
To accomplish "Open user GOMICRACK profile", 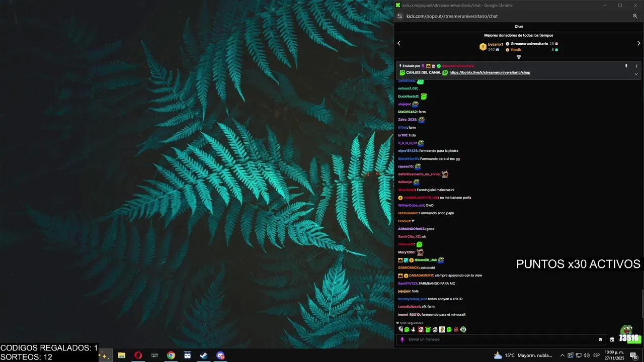I will 409,267.
